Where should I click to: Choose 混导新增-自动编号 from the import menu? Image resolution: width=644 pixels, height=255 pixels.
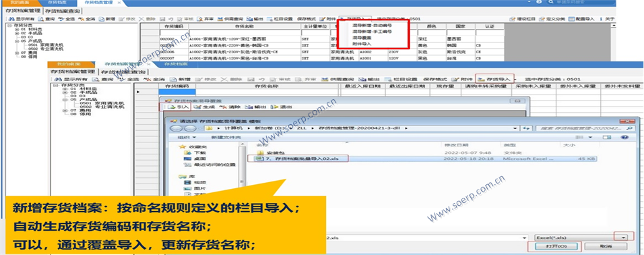tap(372, 25)
